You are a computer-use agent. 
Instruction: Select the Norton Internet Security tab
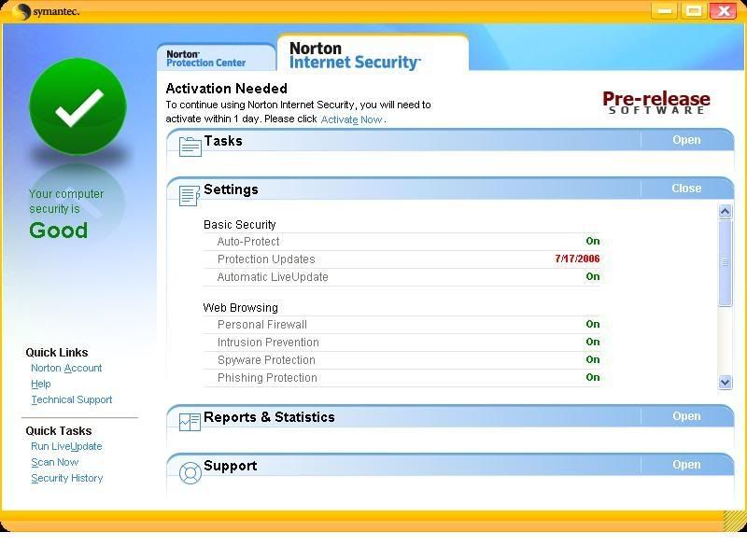355,55
